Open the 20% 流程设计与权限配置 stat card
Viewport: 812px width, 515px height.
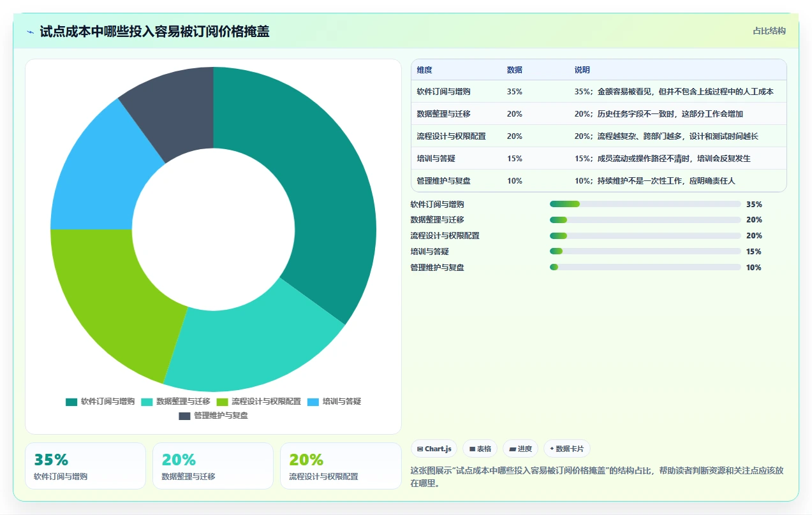point(341,466)
